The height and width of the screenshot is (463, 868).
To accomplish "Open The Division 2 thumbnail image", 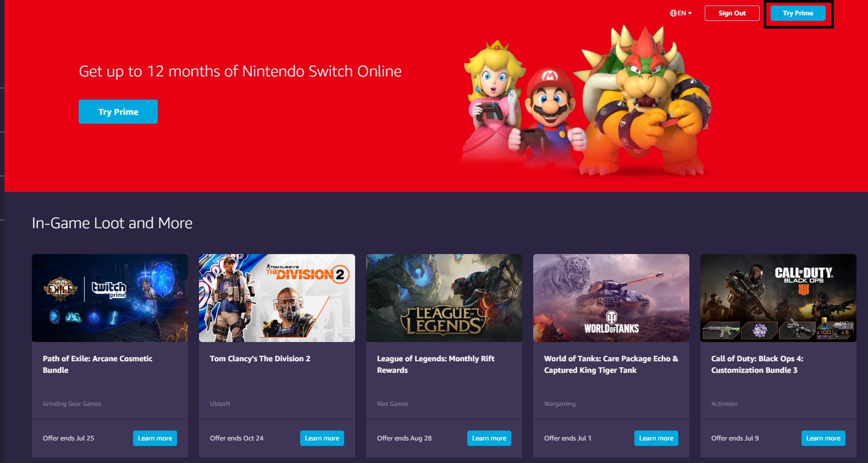I will point(277,298).
